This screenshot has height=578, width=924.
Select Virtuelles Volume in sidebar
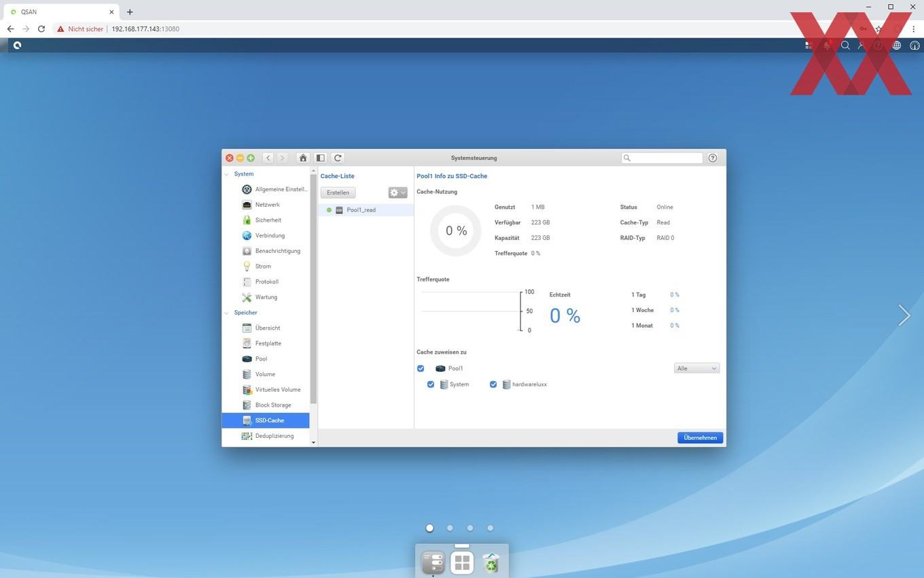point(271,390)
